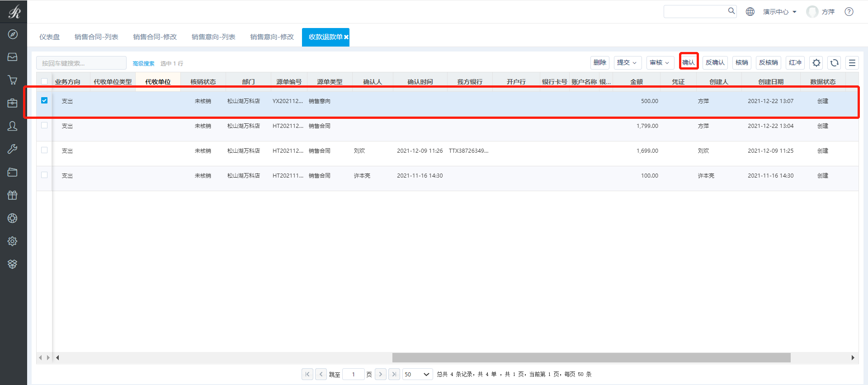Click the 删除 button
The height and width of the screenshot is (385, 868).
pos(600,63)
